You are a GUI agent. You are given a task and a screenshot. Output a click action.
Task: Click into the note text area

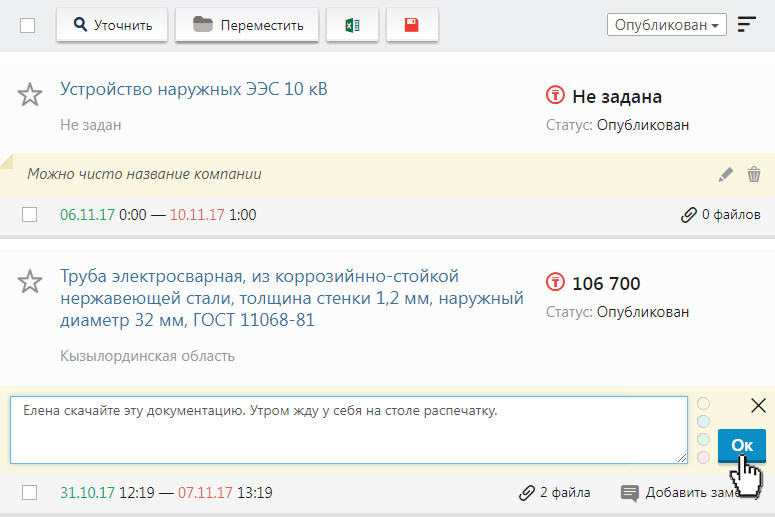pyautogui.click(x=348, y=430)
